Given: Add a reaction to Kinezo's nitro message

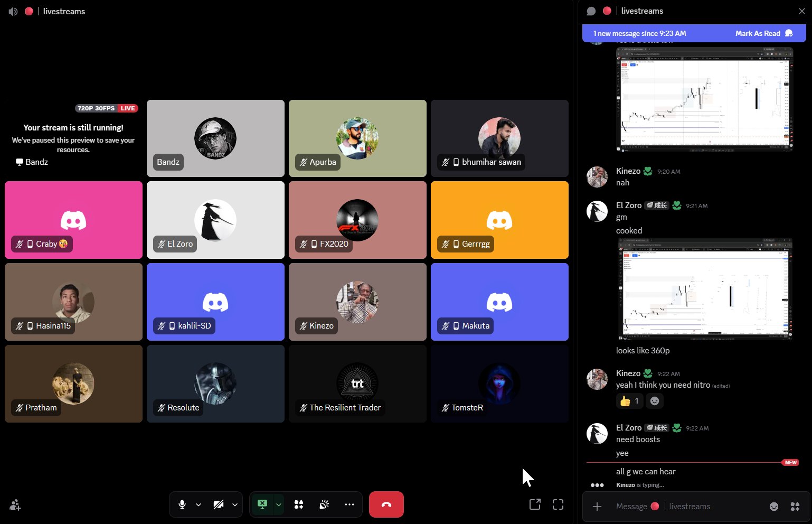Looking at the screenshot, I should pyautogui.click(x=655, y=401).
